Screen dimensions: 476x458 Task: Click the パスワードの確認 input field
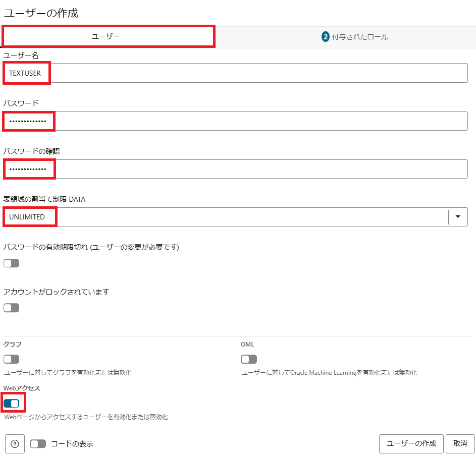[235, 169]
